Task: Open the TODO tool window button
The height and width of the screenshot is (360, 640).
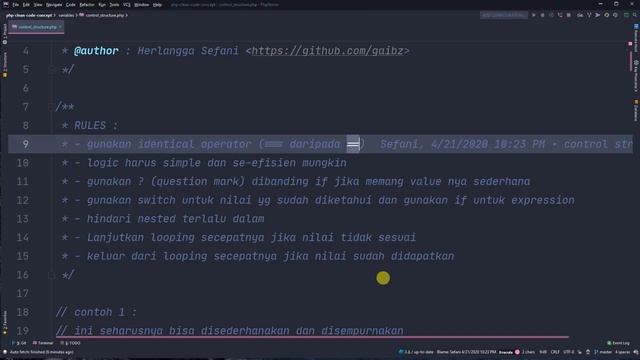Action: 71,343
